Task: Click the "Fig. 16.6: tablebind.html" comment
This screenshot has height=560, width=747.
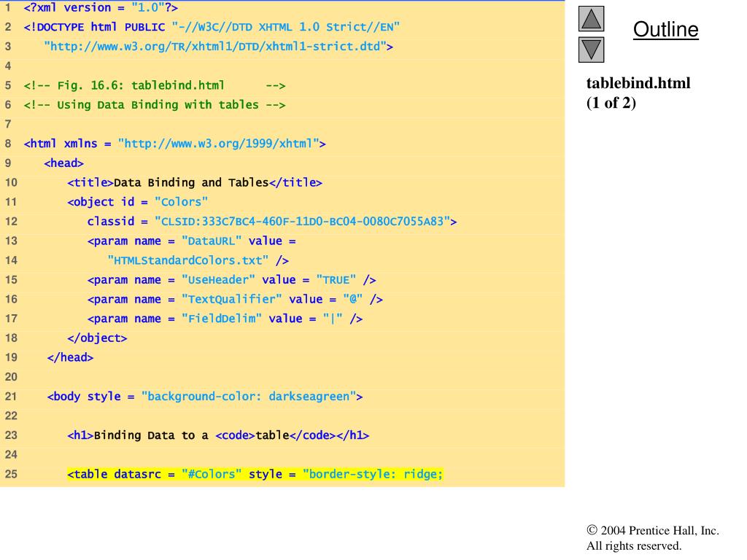Action: click(154, 86)
